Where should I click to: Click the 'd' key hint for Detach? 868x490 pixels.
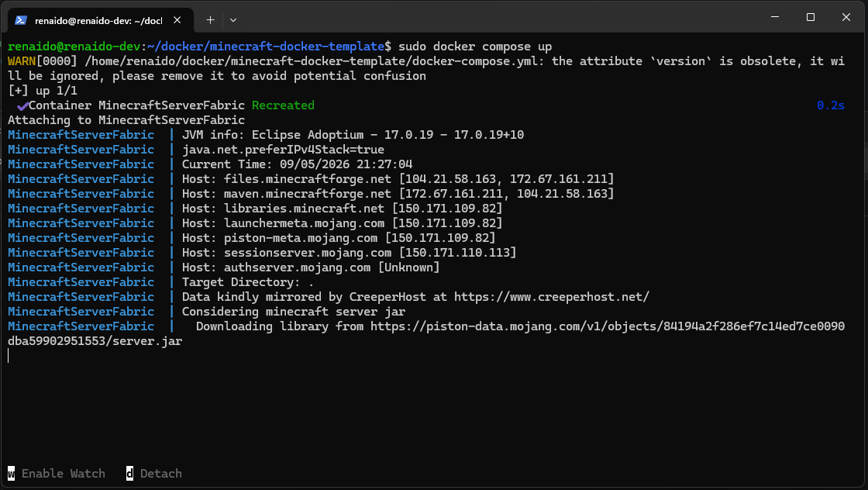coord(129,474)
